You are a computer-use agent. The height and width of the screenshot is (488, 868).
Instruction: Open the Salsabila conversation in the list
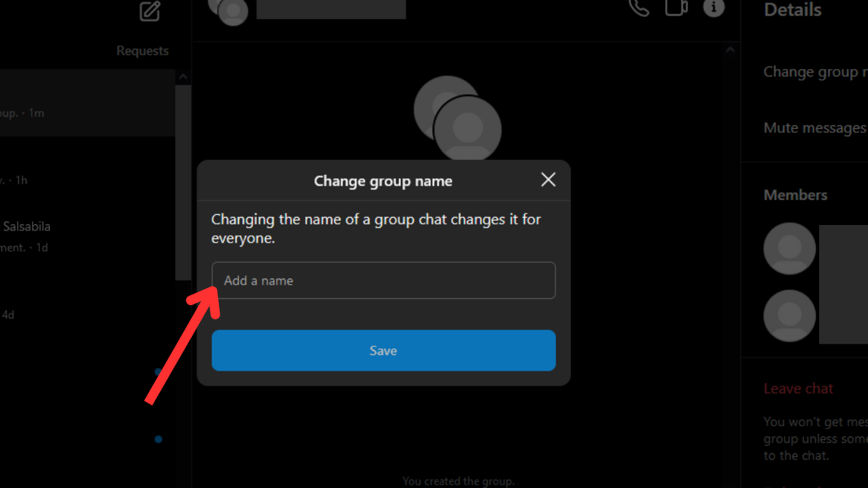[x=87, y=237]
